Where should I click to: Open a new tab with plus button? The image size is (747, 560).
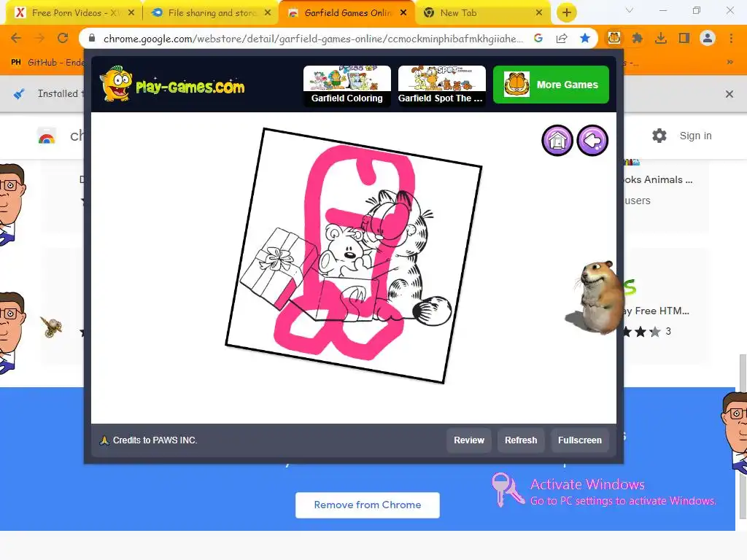(566, 13)
